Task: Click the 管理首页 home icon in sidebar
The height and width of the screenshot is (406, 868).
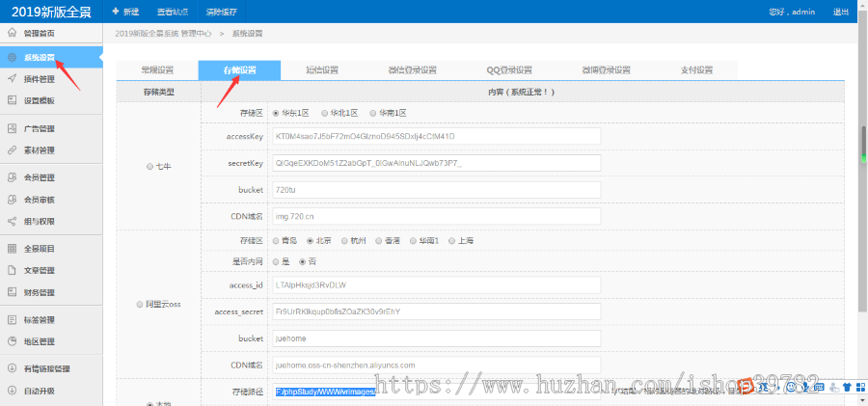Action: [x=12, y=34]
